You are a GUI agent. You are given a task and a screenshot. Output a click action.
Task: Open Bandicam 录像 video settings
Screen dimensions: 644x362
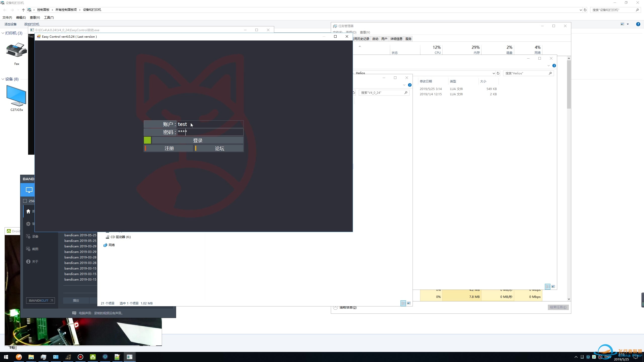[x=32, y=236]
